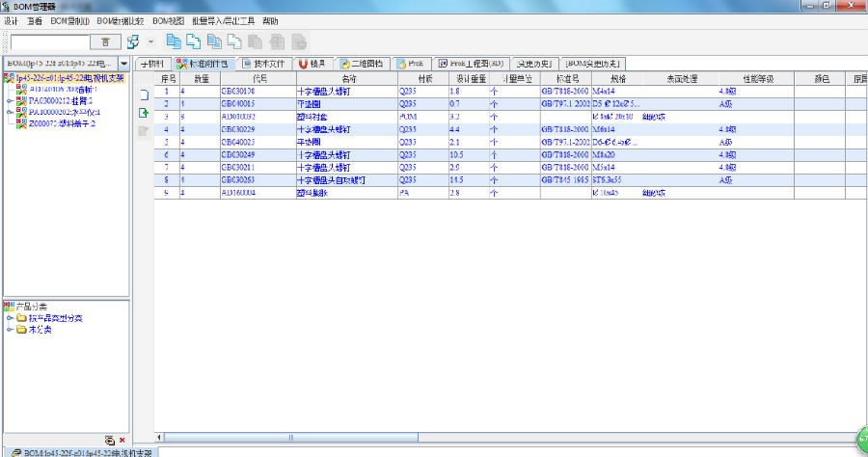Click in the toolbar search input field
Viewport: 868px width, 457px height.
(48, 42)
